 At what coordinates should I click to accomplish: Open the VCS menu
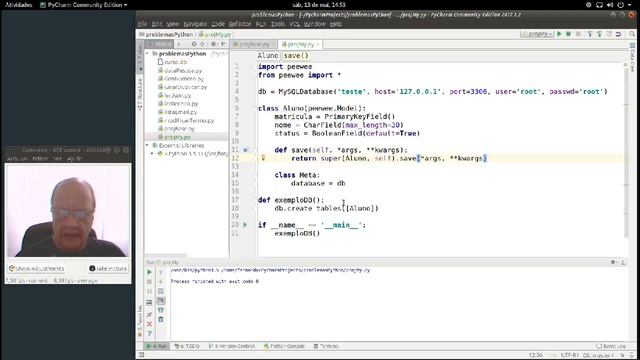295,24
